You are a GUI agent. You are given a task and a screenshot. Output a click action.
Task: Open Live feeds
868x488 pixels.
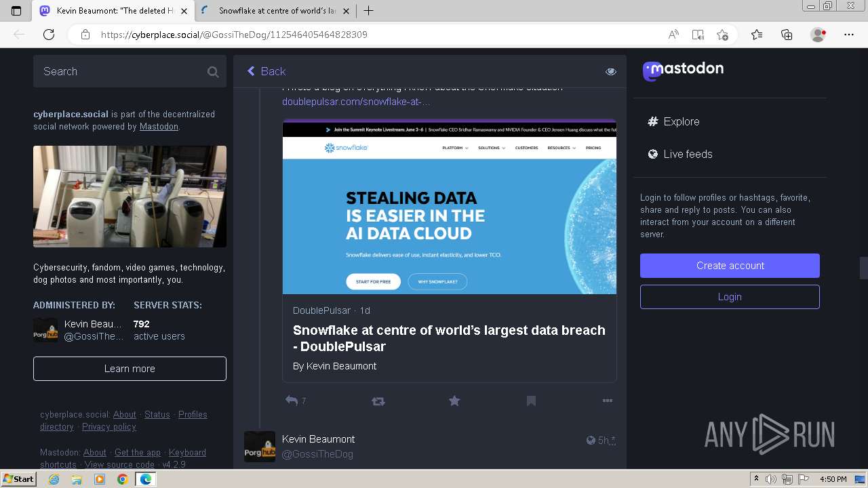tap(680, 154)
